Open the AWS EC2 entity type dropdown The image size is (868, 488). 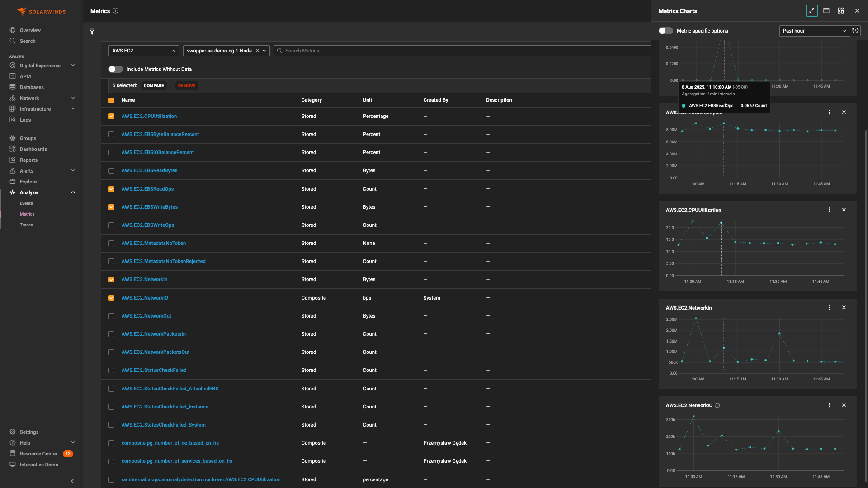[144, 51]
